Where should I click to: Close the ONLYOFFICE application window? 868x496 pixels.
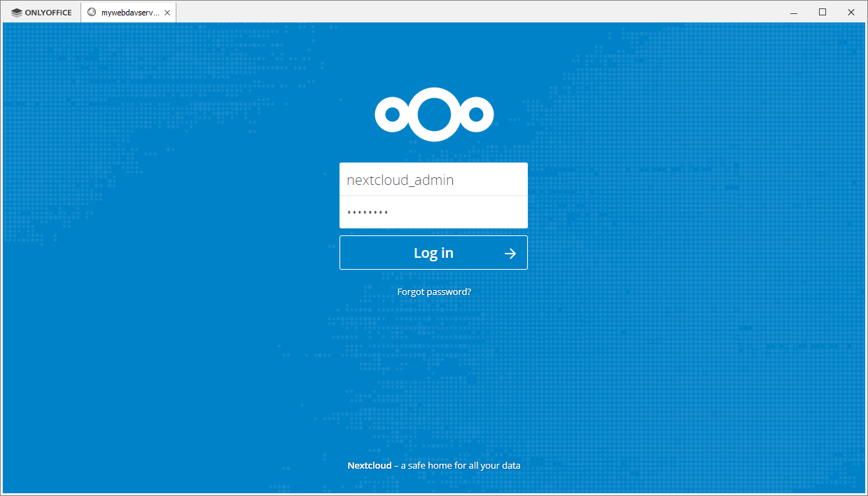click(x=851, y=12)
